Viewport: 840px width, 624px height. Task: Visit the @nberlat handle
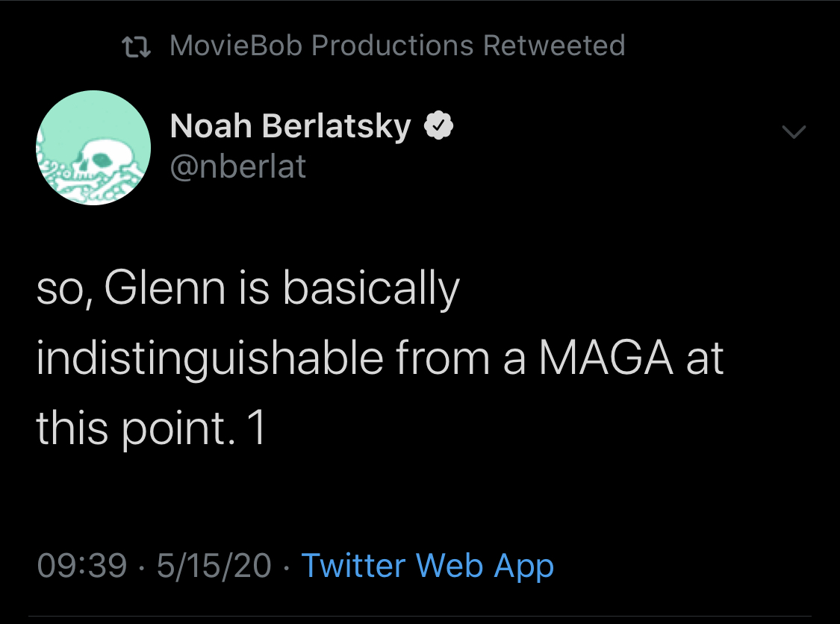point(238,166)
